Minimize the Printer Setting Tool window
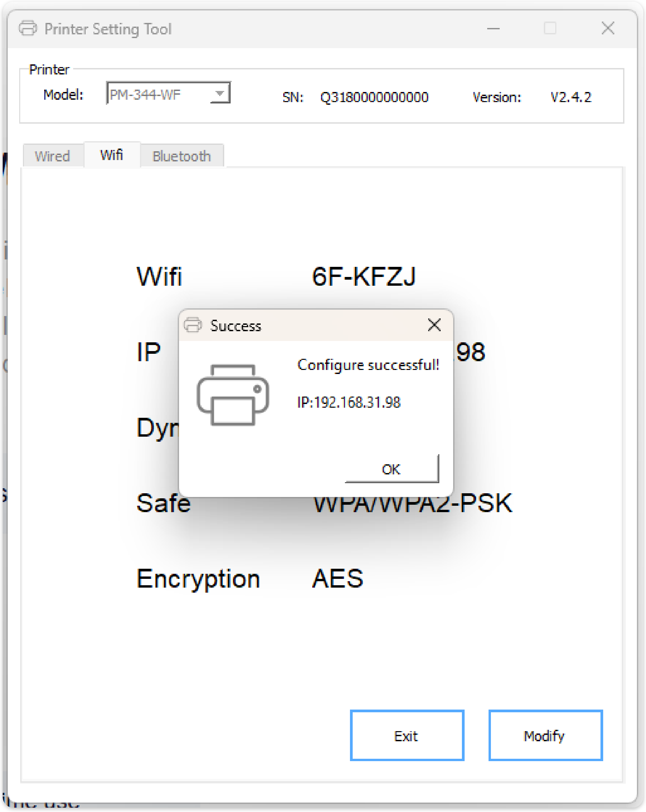Viewport: 646px width, 812px height. (x=493, y=29)
